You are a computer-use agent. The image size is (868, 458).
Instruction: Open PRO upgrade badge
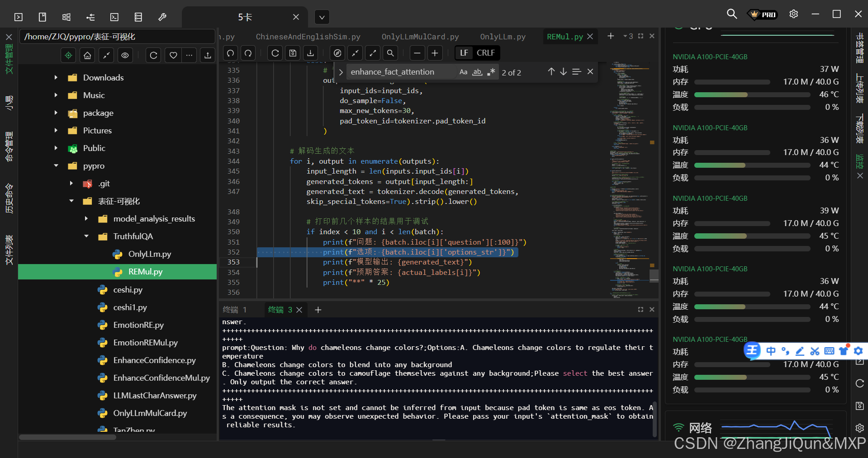[763, 14]
